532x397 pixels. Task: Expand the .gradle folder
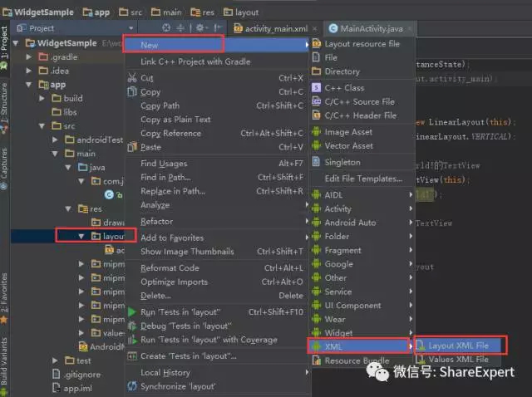point(29,56)
